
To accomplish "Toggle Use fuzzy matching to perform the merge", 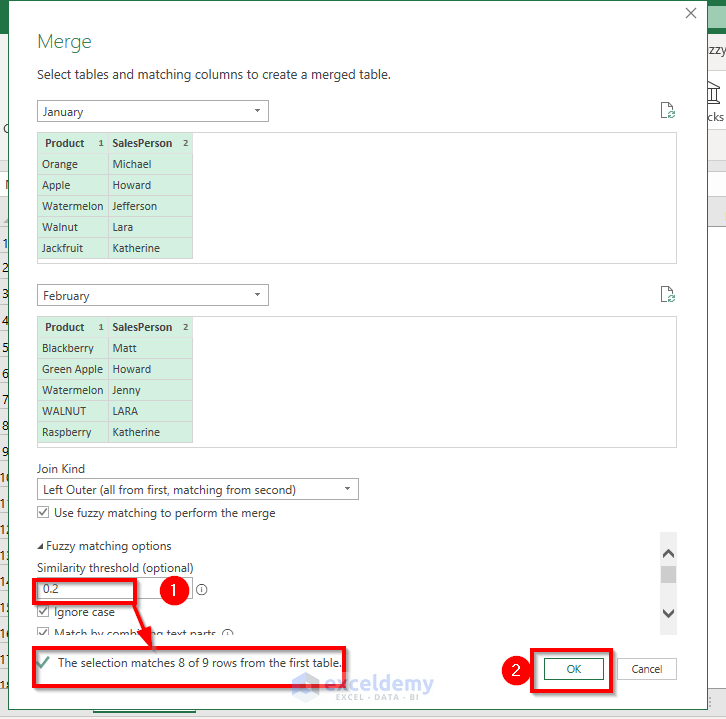I will coord(43,512).
